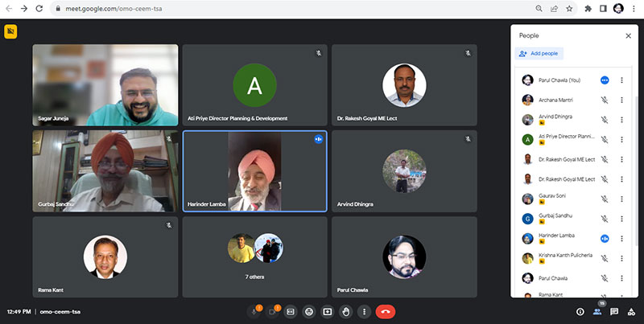Viewport: 644px width, 324px height.
Task: Toggle the camera button in bottom bar
Action: coord(272,311)
